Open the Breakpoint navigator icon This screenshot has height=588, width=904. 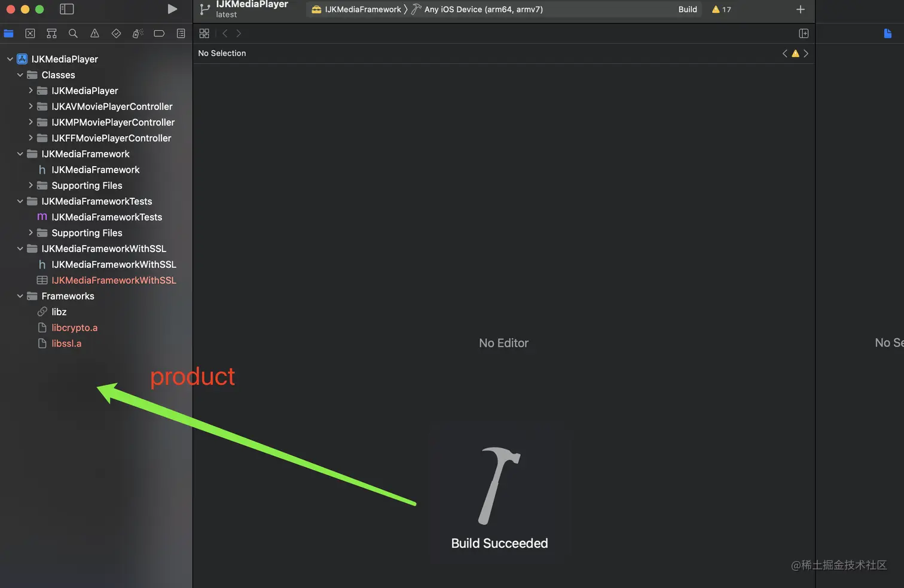(x=159, y=33)
